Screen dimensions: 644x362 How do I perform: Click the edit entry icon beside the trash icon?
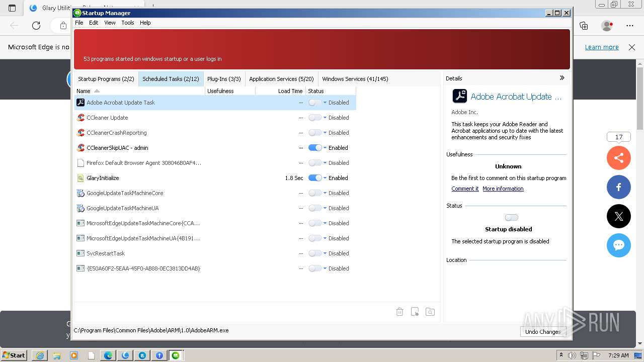point(415,312)
